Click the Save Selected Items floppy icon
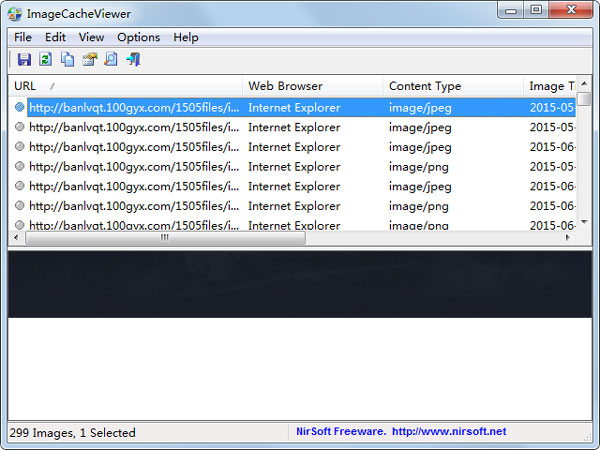 pos(24,60)
